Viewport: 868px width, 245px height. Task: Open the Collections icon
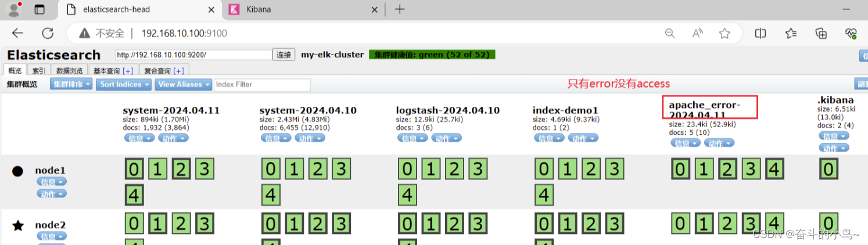point(821,33)
